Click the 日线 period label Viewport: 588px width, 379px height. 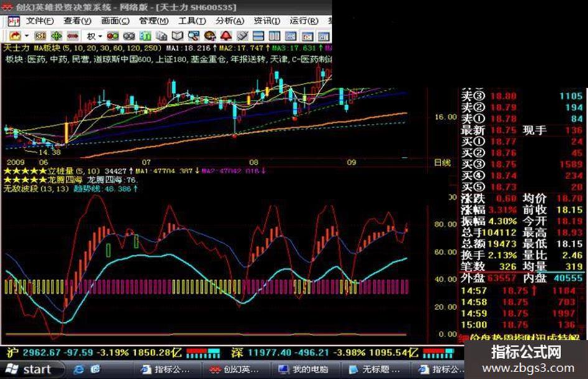pyautogui.click(x=442, y=162)
